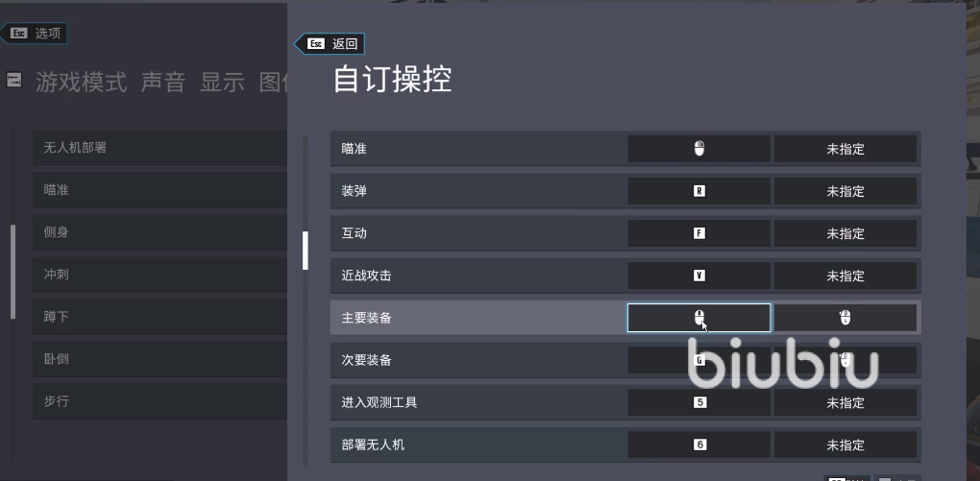Click the V key icon for 近战攻击
980x481 pixels.
[699, 276]
